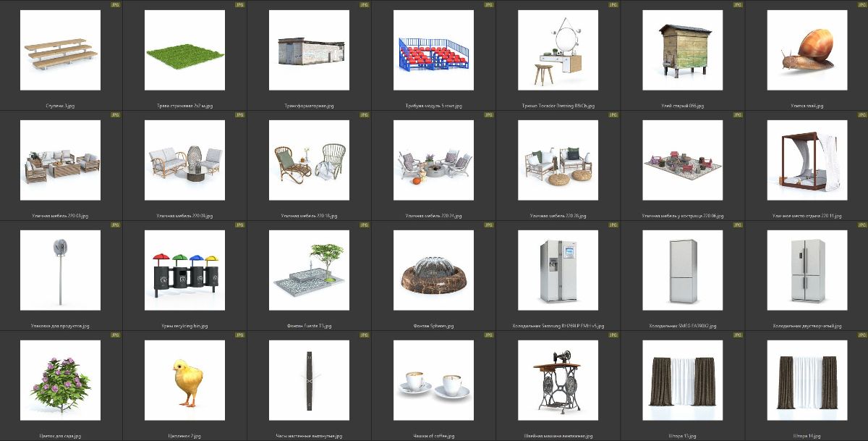Select the dressing table with round mirror

[x=558, y=51]
